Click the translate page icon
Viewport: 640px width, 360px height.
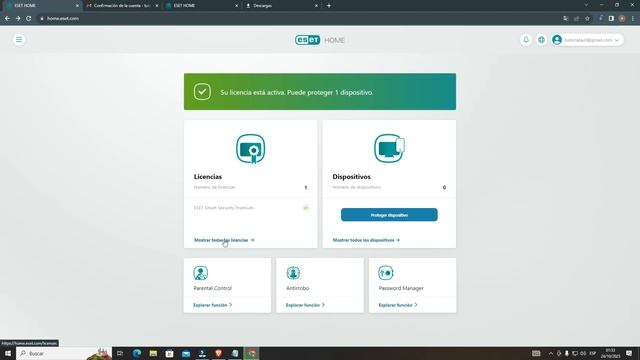pyautogui.click(x=565, y=18)
